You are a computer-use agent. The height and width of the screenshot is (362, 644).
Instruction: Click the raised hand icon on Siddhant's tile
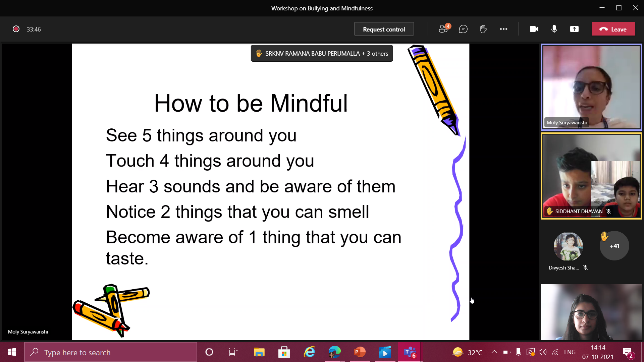point(549,211)
